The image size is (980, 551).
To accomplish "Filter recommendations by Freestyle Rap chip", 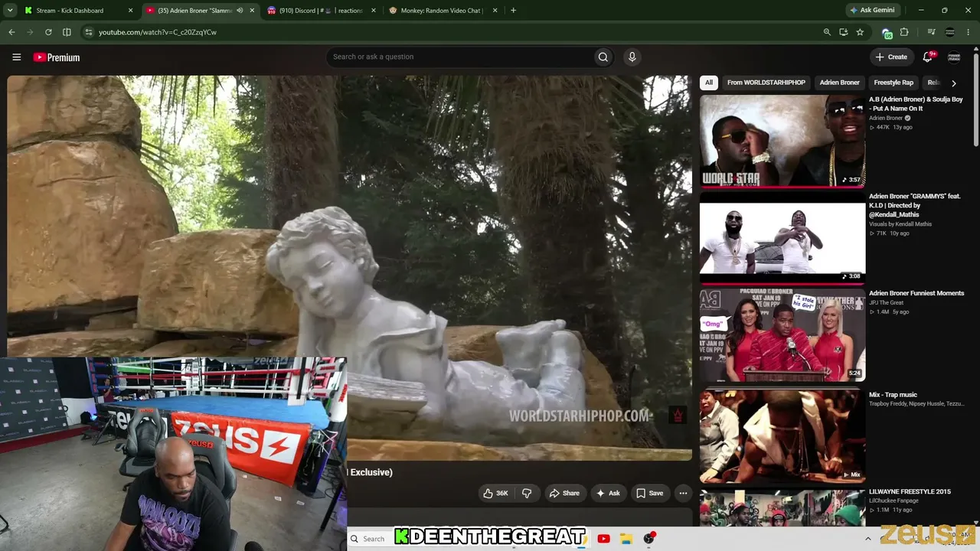I will 893,83.
